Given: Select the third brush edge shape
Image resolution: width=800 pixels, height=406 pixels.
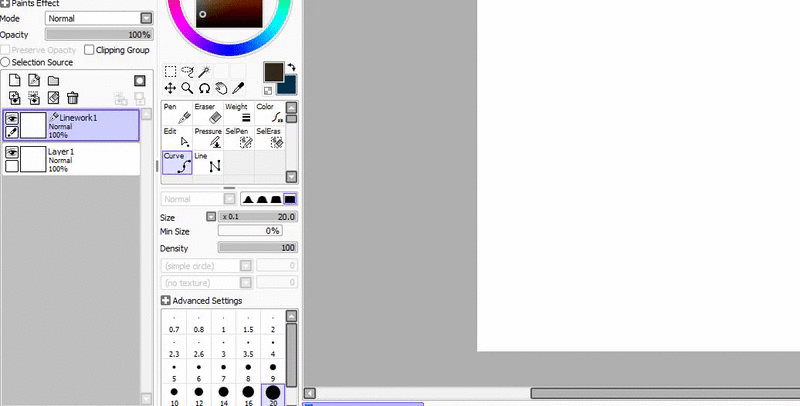Looking at the screenshot, I should [276, 199].
